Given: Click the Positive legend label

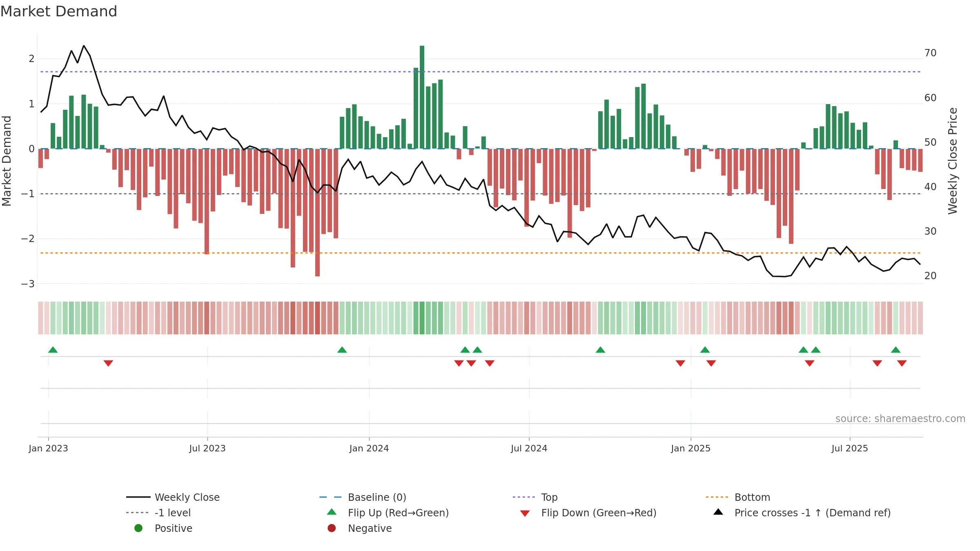Looking at the screenshot, I should pyautogui.click(x=173, y=528).
